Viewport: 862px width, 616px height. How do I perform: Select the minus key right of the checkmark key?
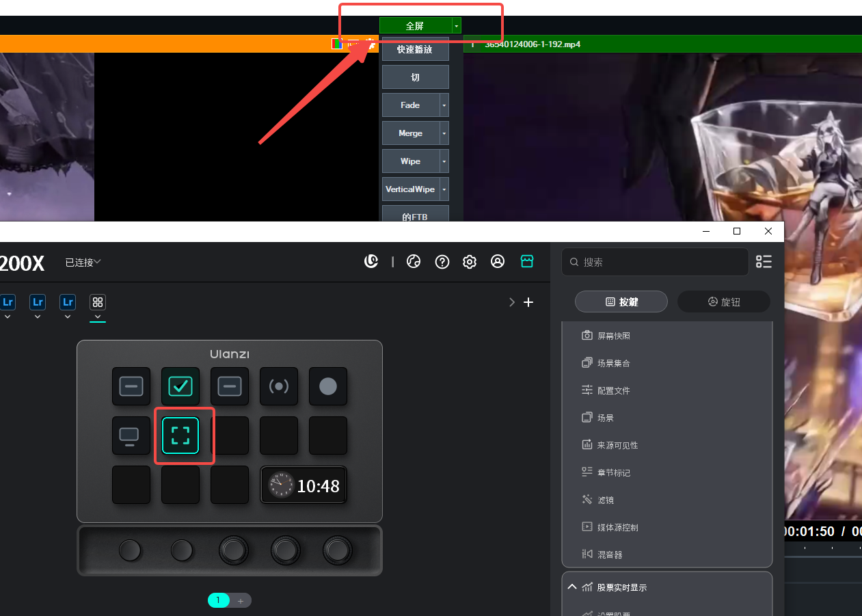(x=230, y=386)
